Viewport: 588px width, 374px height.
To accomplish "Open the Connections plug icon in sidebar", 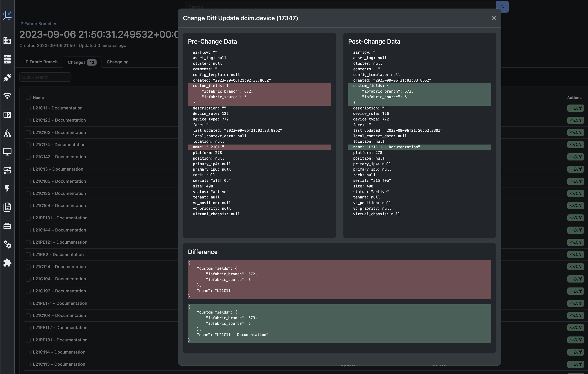I will point(7,78).
